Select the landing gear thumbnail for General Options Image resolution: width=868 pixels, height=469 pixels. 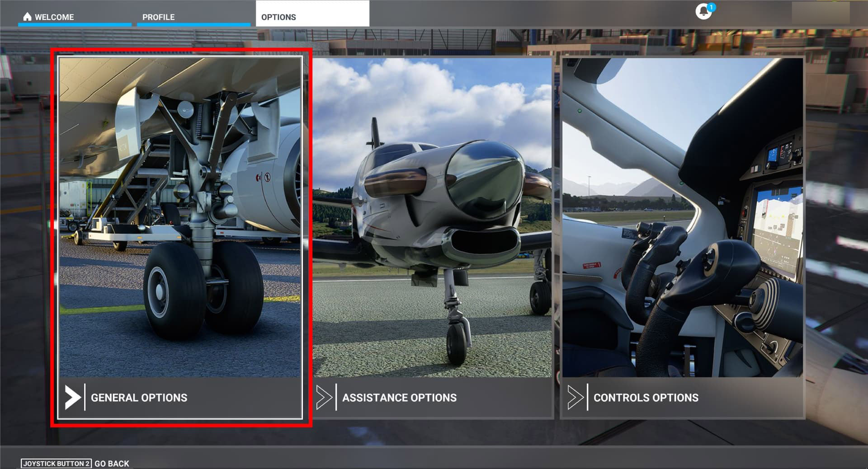coord(180,217)
